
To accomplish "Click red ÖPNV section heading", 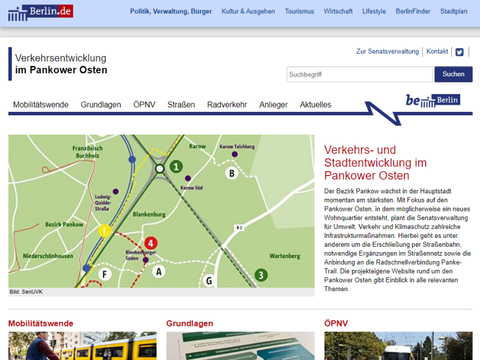I will pyautogui.click(x=336, y=323).
